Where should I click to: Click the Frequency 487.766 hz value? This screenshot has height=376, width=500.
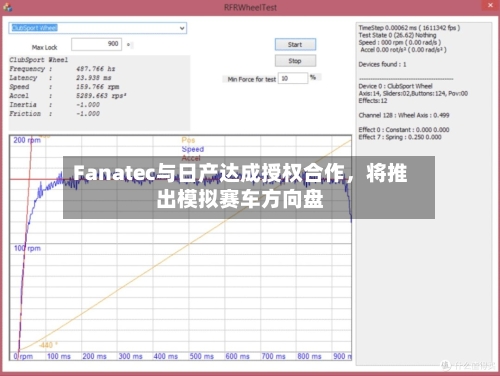[x=95, y=69]
